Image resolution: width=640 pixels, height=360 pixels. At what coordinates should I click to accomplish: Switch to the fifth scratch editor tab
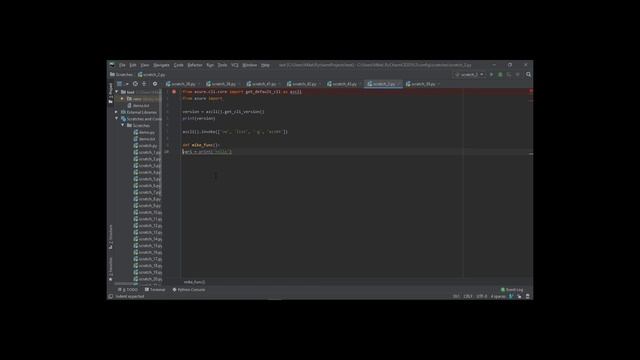coord(344,84)
